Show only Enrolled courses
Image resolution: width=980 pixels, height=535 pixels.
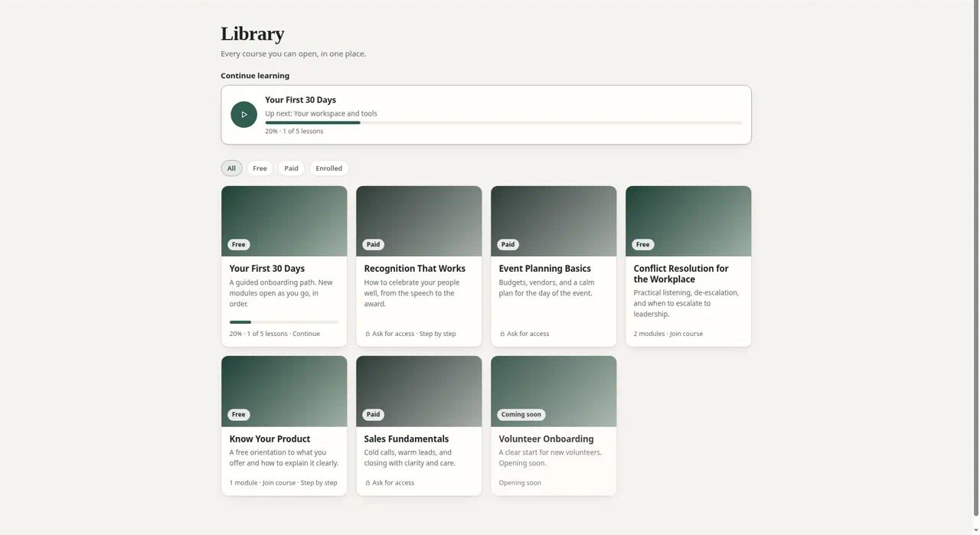328,168
